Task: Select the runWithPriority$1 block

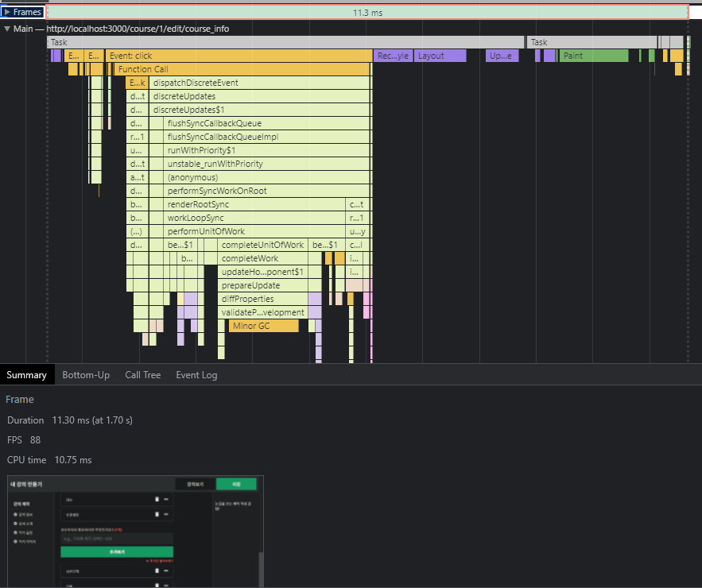Action: pos(267,150)
